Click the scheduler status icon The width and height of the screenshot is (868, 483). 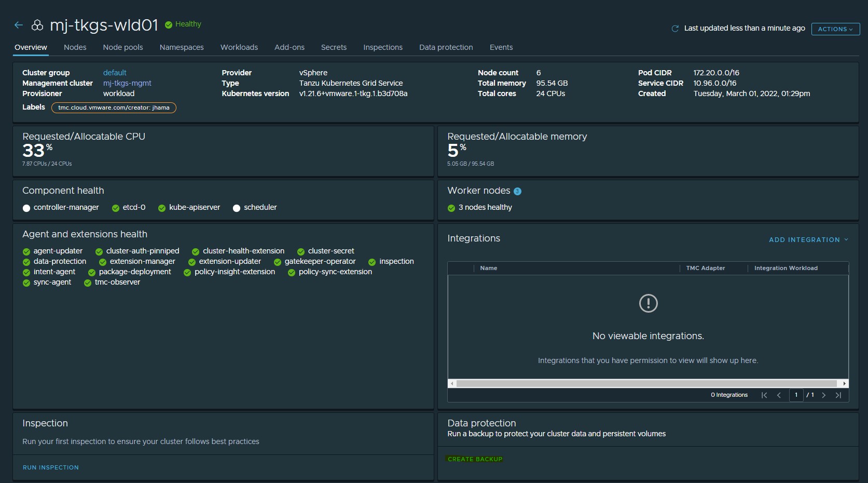pos(237,208)
